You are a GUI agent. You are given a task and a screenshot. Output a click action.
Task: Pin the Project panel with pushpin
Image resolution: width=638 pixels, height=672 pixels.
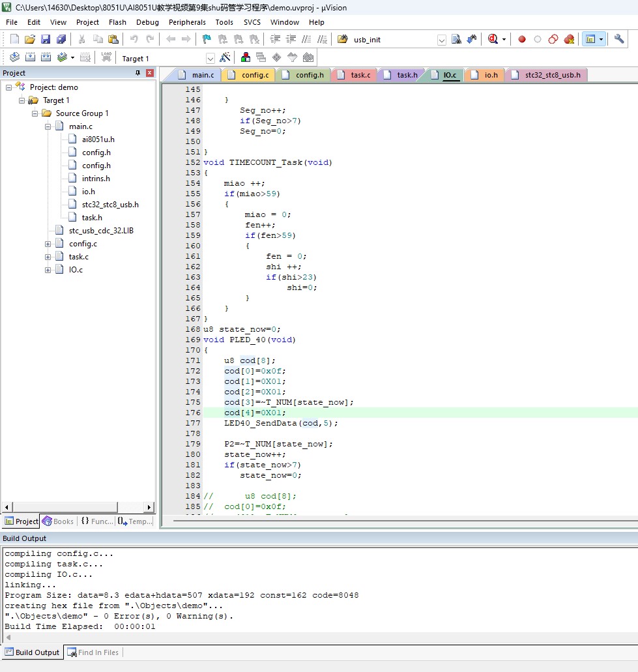coord(138,73)
